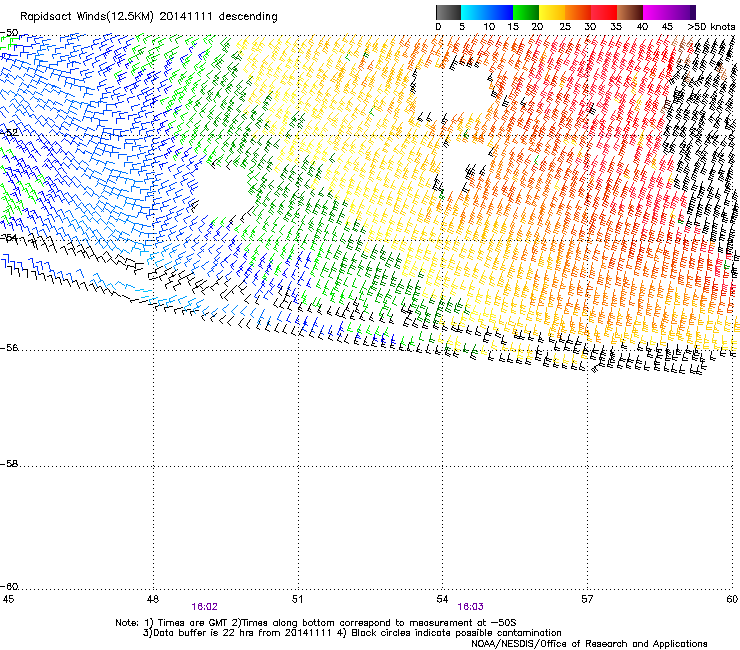Click the '-52' latitude axis label
The image size is (740, 650).
[9, 132]
